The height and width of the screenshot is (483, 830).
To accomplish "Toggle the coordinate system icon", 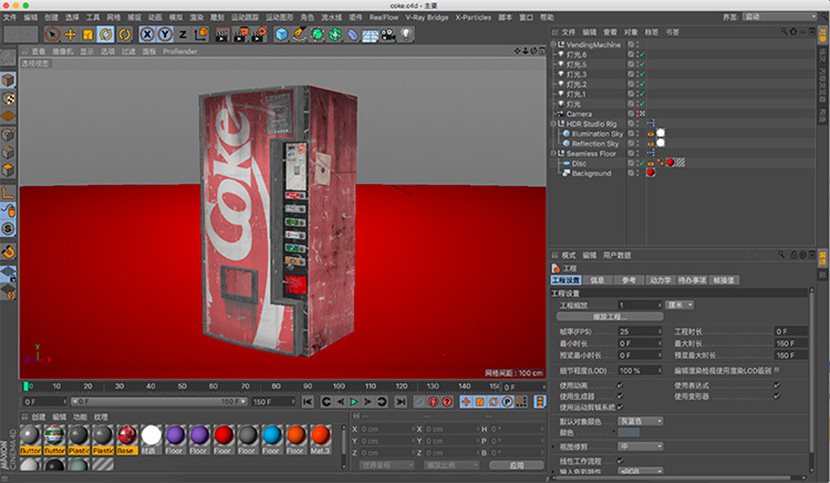I will [x=201, y=34].
